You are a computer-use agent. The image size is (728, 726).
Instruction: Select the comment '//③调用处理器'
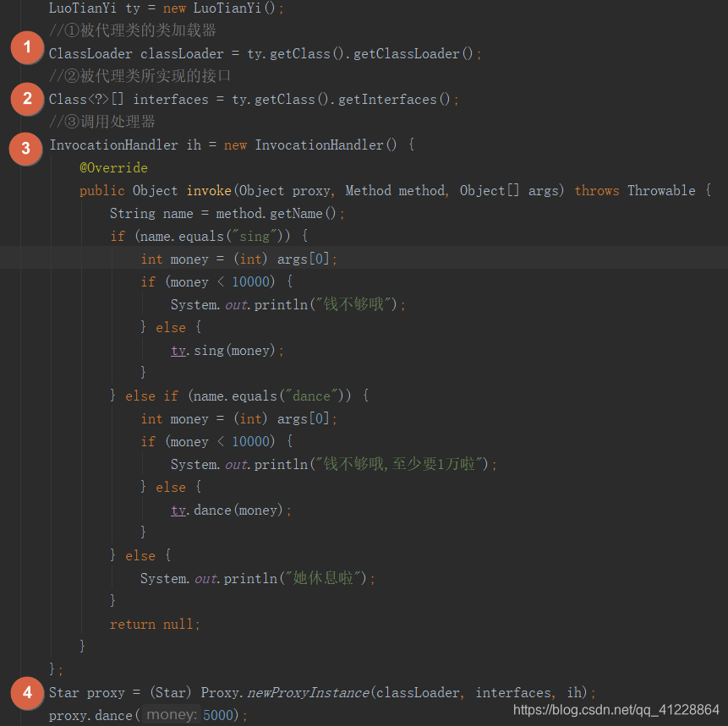coord(102,122)
